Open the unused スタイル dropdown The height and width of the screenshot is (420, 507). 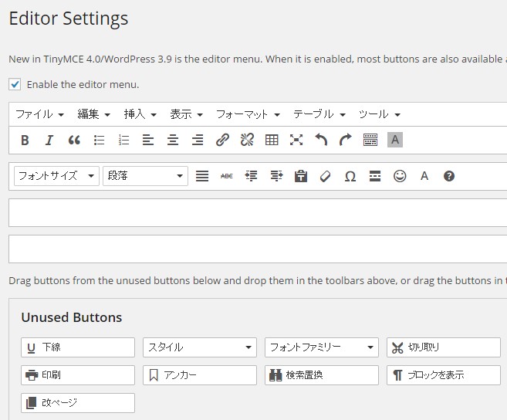click(x=200, y=347)
